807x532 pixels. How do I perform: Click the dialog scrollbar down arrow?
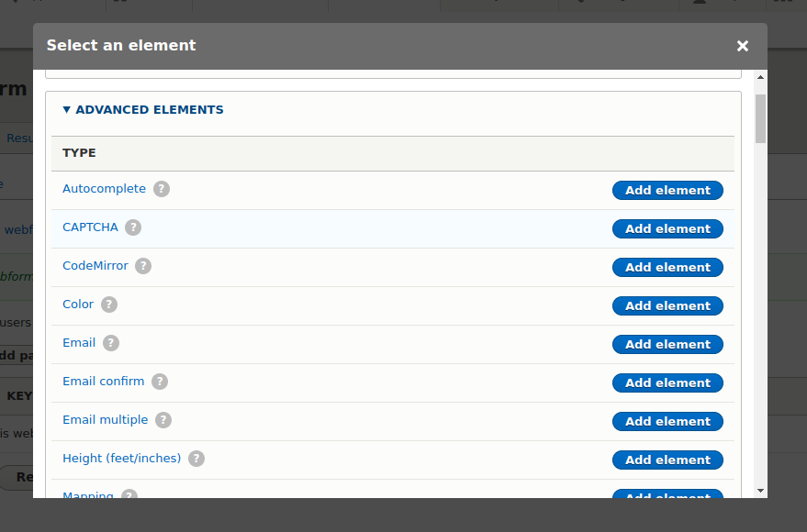coord(761,491)
